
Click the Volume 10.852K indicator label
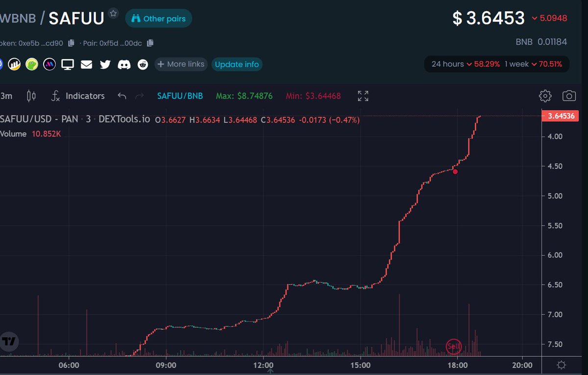pyautogui.click(x=29, y=134)
